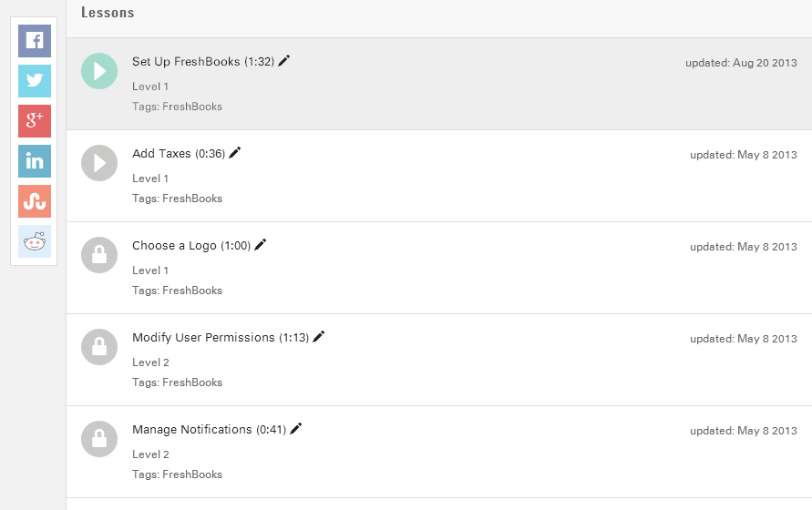Edit Choose a Logo using the pencil icon

pyautogui.click(x=260, y=244)
